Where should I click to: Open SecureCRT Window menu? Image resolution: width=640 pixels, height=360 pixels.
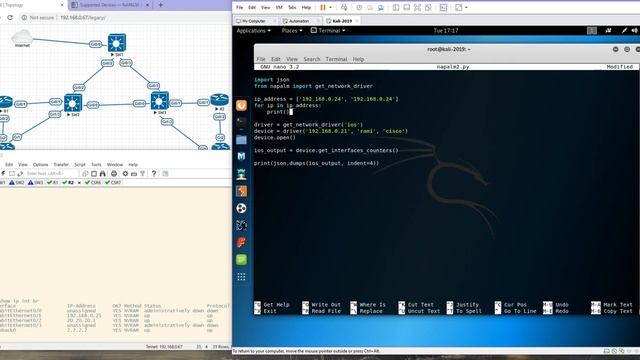115,164
